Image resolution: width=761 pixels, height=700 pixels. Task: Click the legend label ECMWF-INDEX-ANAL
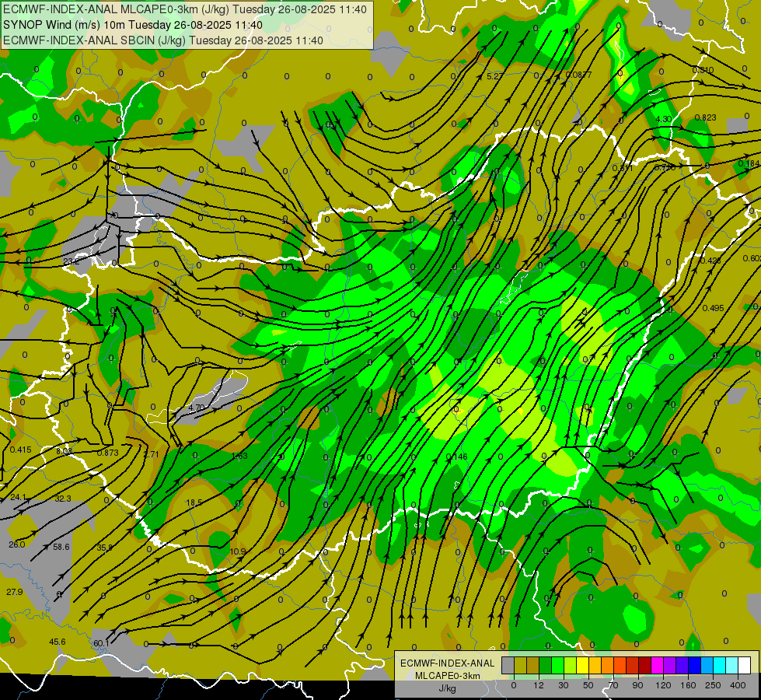tap(447, 663)
